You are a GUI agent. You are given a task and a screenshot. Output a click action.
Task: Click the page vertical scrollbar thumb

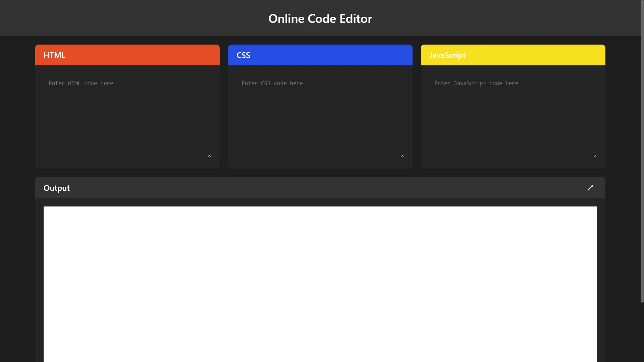click(642, 152)
